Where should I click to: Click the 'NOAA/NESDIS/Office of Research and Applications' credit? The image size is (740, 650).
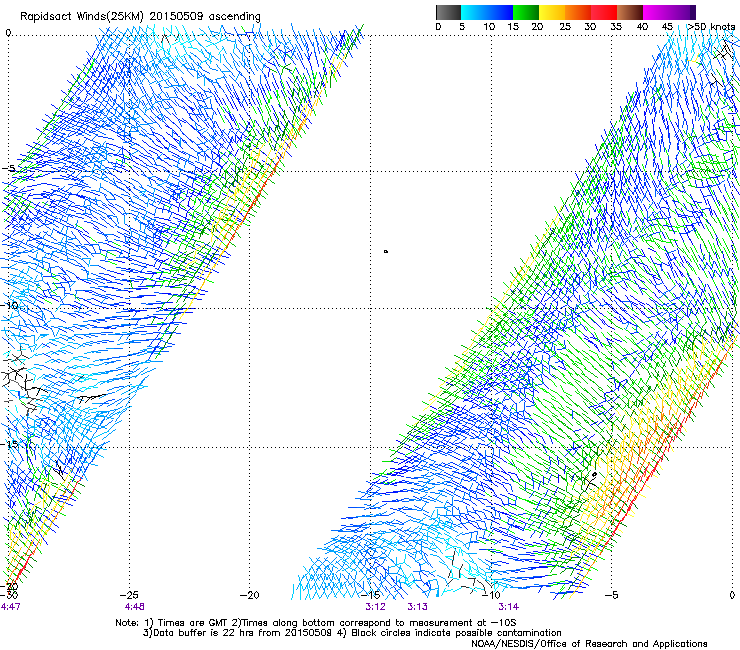click(589, 644)
